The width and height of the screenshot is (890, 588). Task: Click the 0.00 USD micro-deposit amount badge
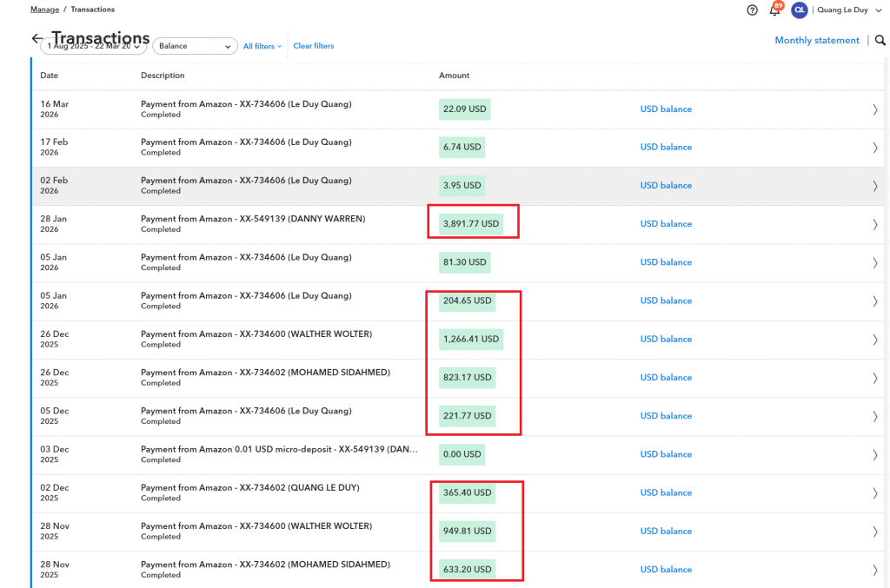[462, 454]
